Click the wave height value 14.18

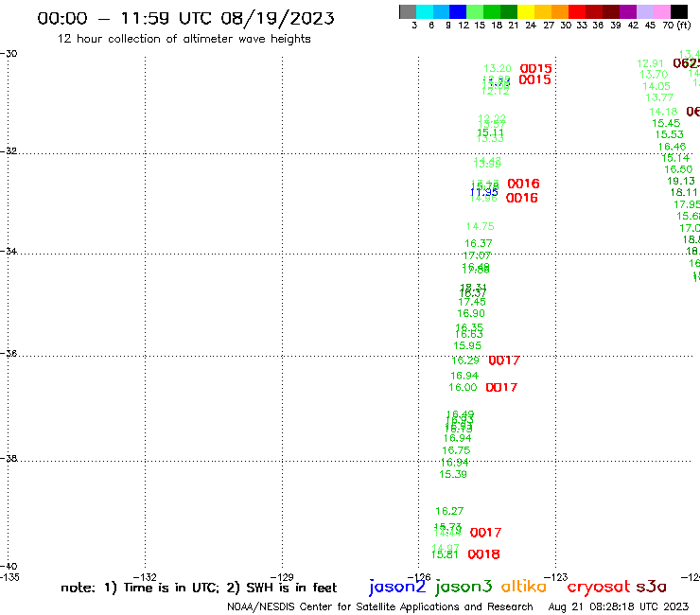pos(663,112)
